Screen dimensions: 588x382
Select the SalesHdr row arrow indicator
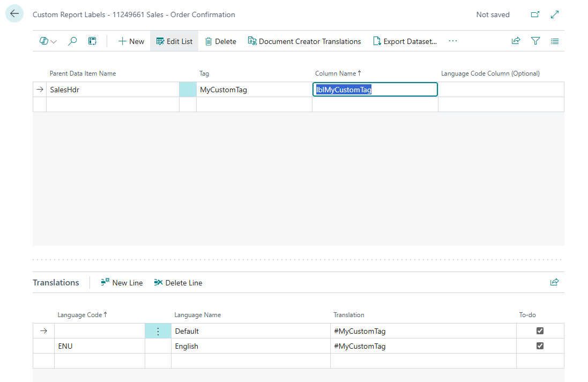point(40,90)
